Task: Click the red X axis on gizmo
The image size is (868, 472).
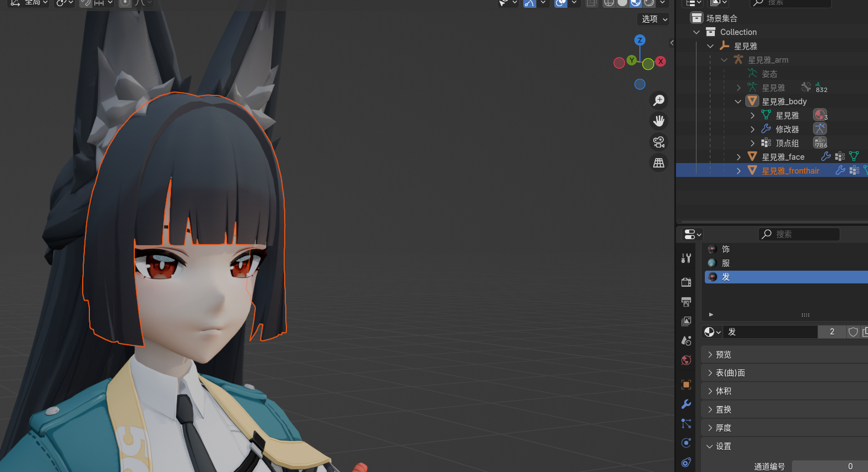Action: [660, 62]
